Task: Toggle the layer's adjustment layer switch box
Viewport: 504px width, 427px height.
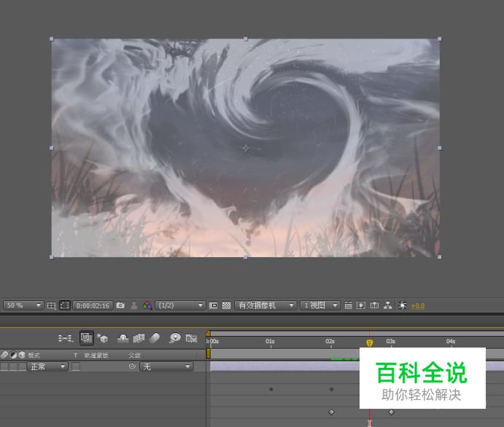Action: 13,367
